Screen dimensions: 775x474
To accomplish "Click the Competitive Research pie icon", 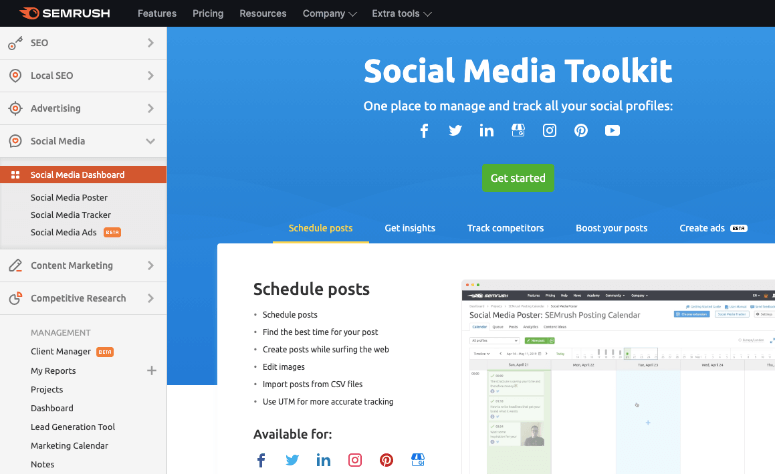I will 15,298.
